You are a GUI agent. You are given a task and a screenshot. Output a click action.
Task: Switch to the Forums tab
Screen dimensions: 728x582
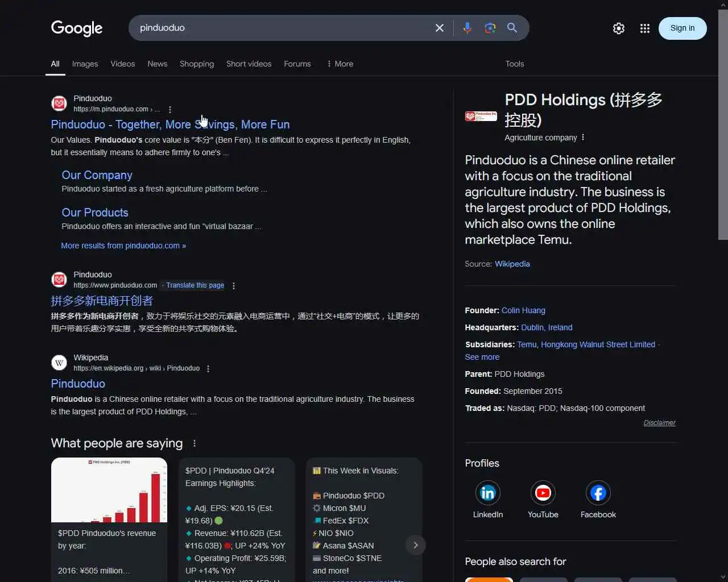[297, 64]
